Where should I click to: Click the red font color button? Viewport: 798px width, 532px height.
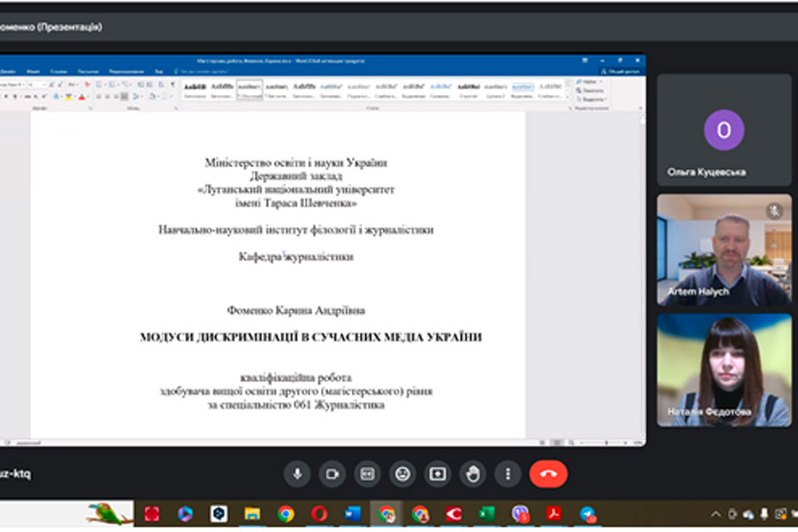[82, 97]
